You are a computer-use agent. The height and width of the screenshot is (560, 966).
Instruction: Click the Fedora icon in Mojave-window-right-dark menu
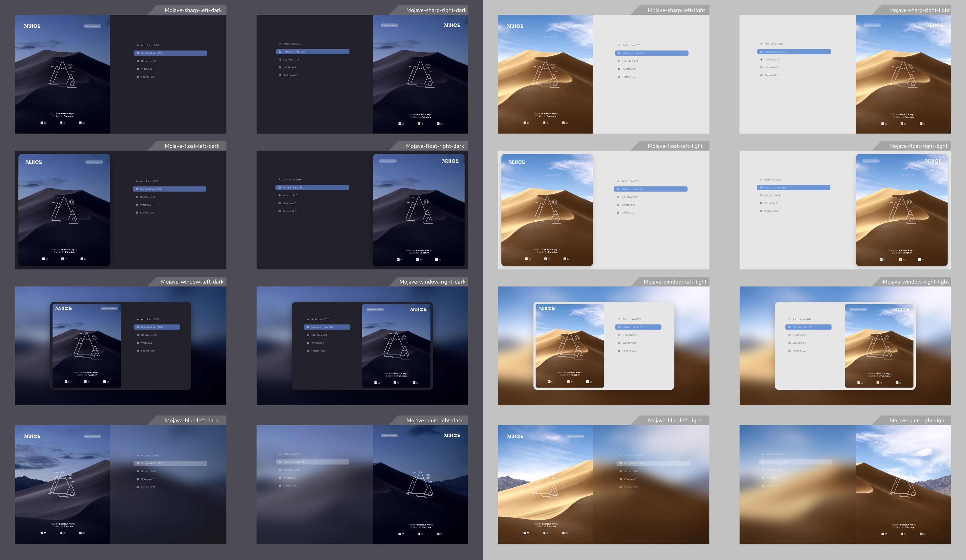308,351
